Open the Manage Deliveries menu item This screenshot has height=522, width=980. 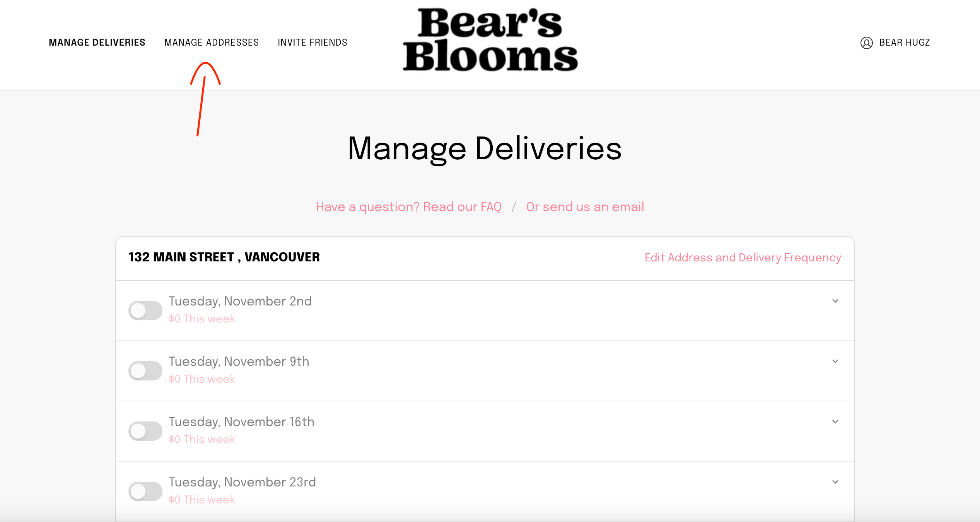pos(97,43)
